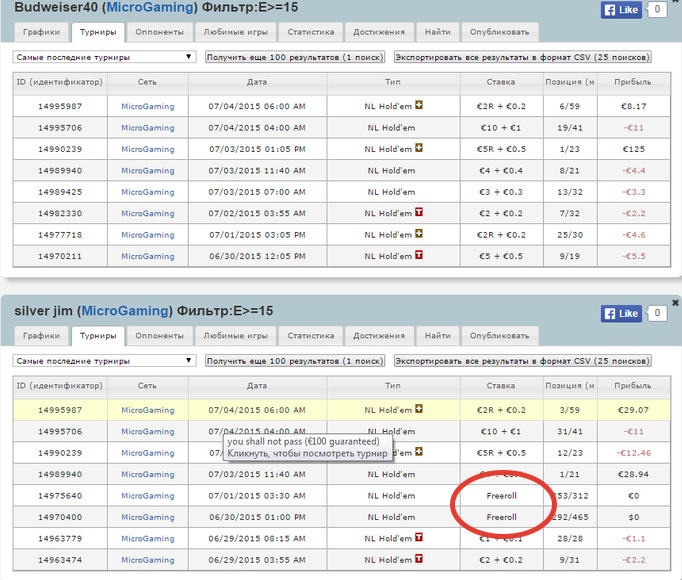This screenshot has width=682, height=580.
Task: Open Любимые игры tab for silver jim
Action: (235, 336)
